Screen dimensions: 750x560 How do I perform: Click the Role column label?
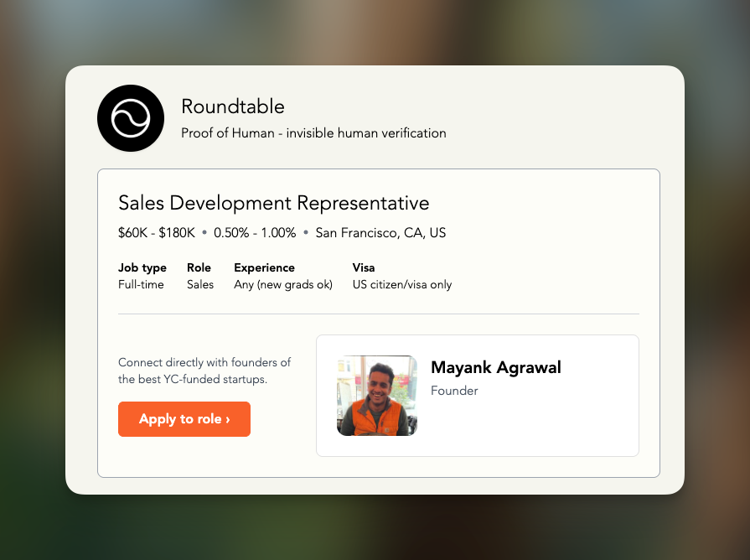point(199,267)
